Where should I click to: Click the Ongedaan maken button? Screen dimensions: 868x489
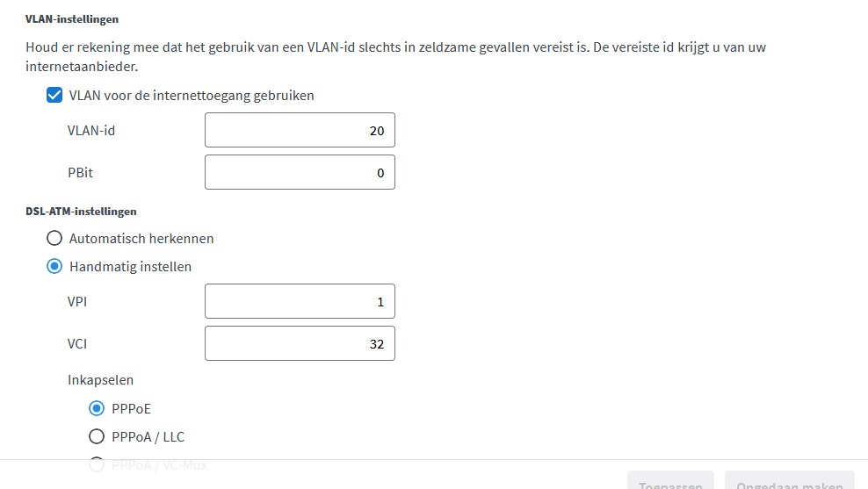point(790,481)
